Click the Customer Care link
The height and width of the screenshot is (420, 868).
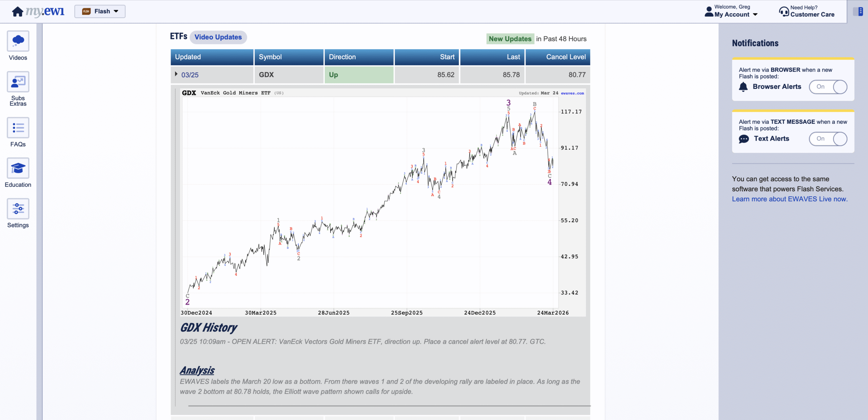(812, 15)
